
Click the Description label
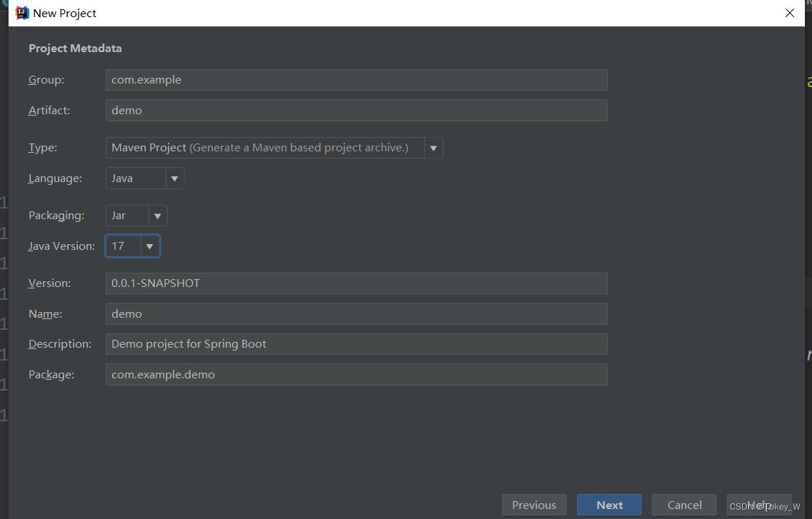(x=59, y=343)
